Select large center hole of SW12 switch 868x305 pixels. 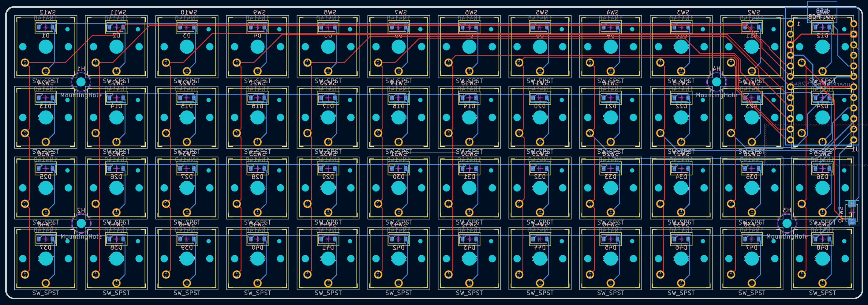point(46,47)
